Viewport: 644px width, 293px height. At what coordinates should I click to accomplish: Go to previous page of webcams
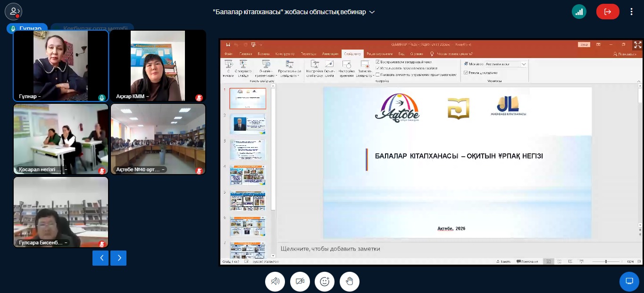100,258
